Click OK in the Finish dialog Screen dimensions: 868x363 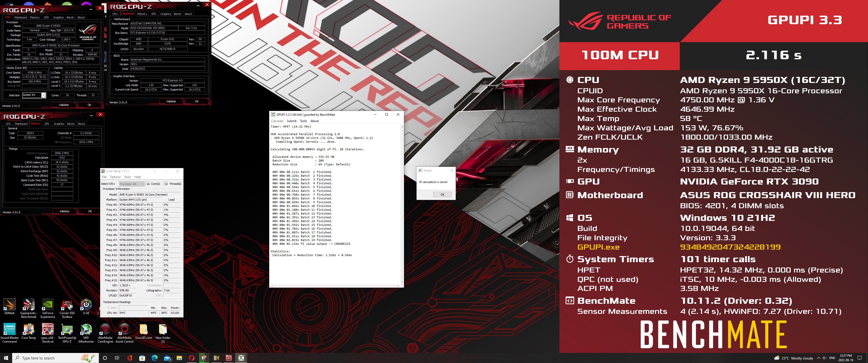442,195
